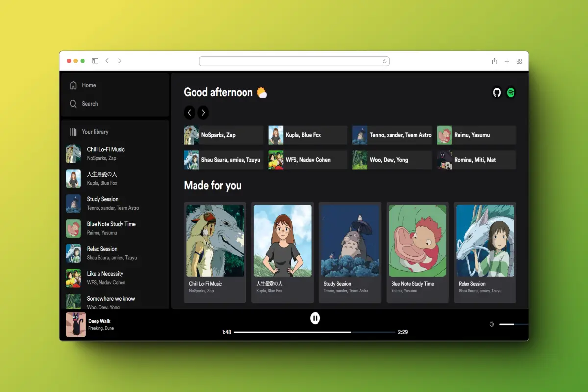The image size is (588, 392).
Task: Open Somewhere we know in library
Action: [x=115, y=302]
